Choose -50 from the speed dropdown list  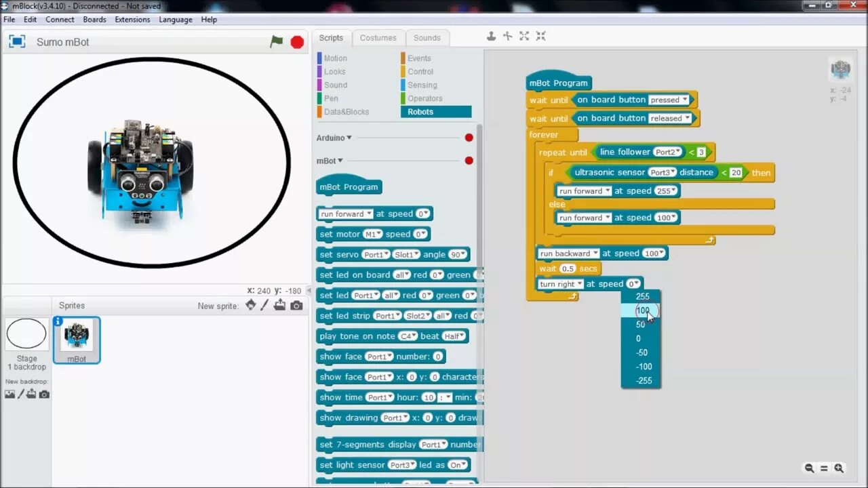[642, 352]
